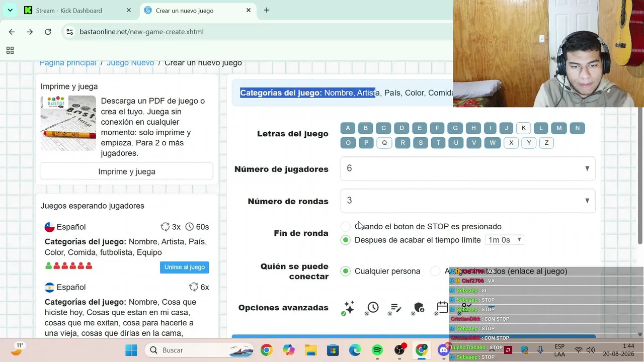Switch to the Crear un nuevo juego tab

[198, 10]
